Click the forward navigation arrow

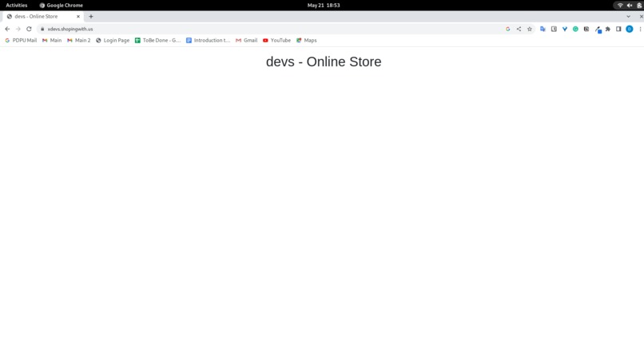point(18,29)
